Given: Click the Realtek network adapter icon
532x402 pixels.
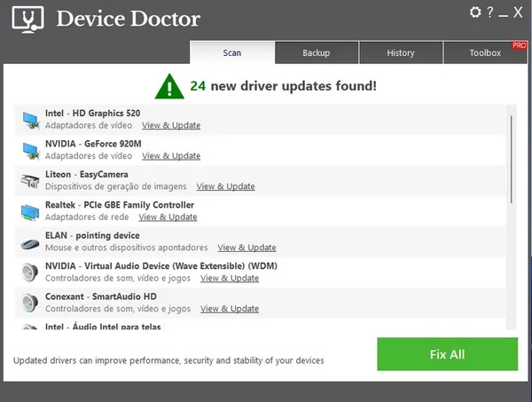Looking at the screenshot, I should tap(30, 210).
